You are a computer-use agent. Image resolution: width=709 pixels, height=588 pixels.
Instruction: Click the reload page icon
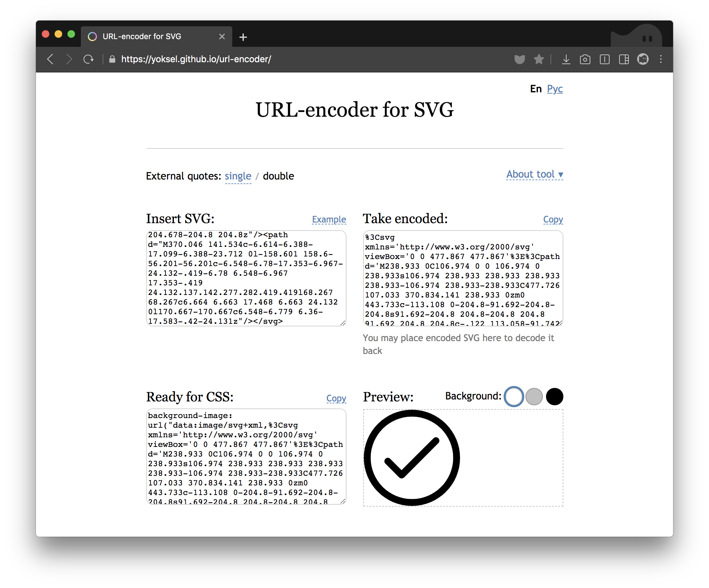tap(89, 59)
